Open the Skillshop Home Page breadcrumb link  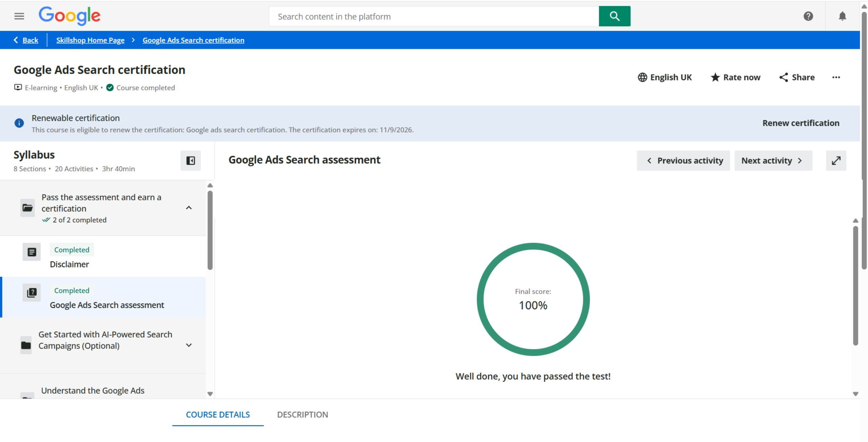tap(90, 40)
